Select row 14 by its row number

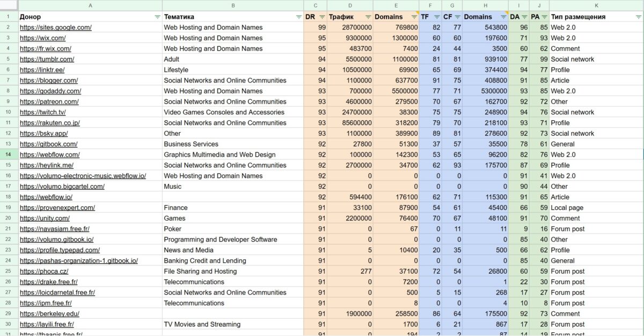coord(9,155)
